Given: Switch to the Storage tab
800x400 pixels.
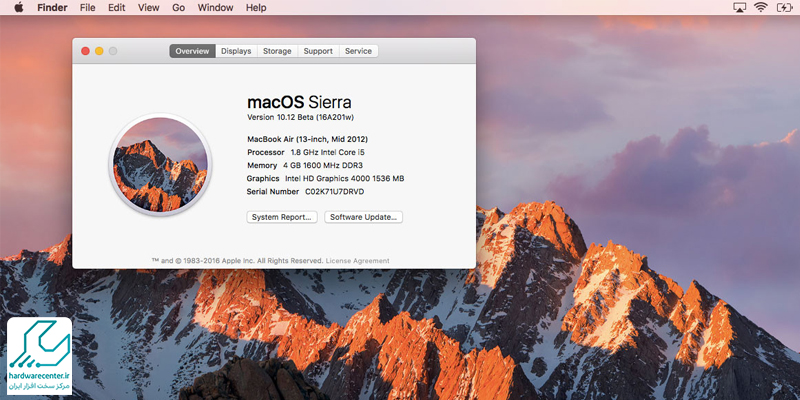Looking at the screenshot, I should click(277, 51).
